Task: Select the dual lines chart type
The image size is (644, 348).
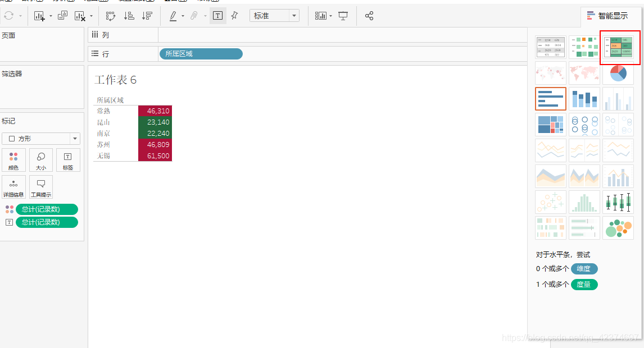Action: point(618,150)
